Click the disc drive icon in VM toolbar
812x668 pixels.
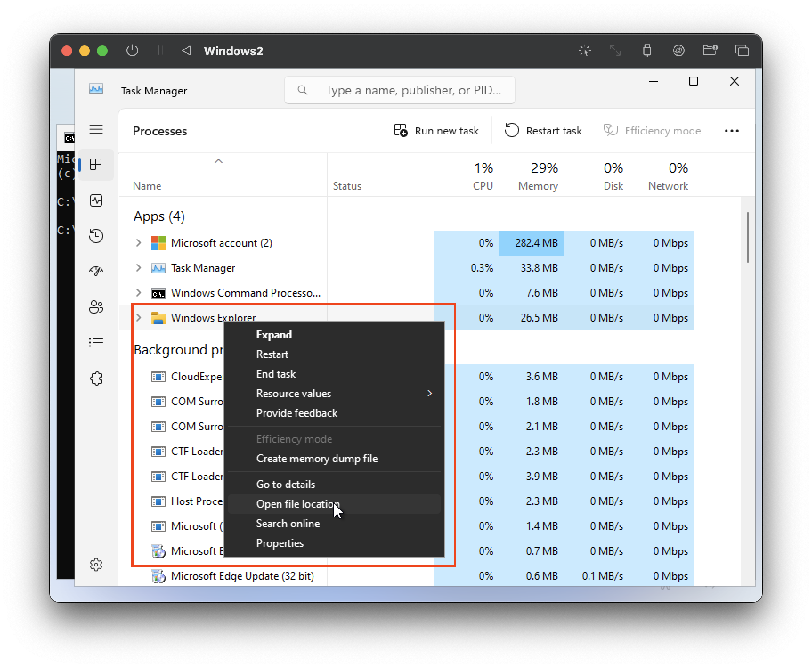[x=678, y=50]
